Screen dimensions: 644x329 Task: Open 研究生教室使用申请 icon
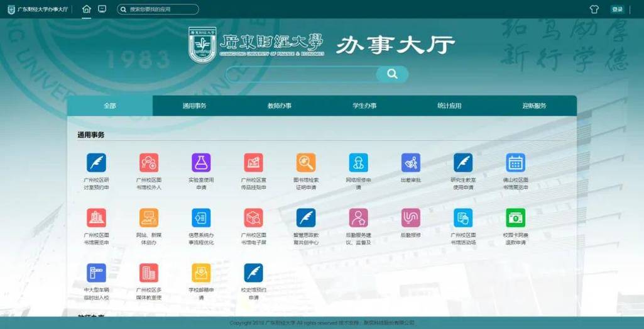pos(463,162)
